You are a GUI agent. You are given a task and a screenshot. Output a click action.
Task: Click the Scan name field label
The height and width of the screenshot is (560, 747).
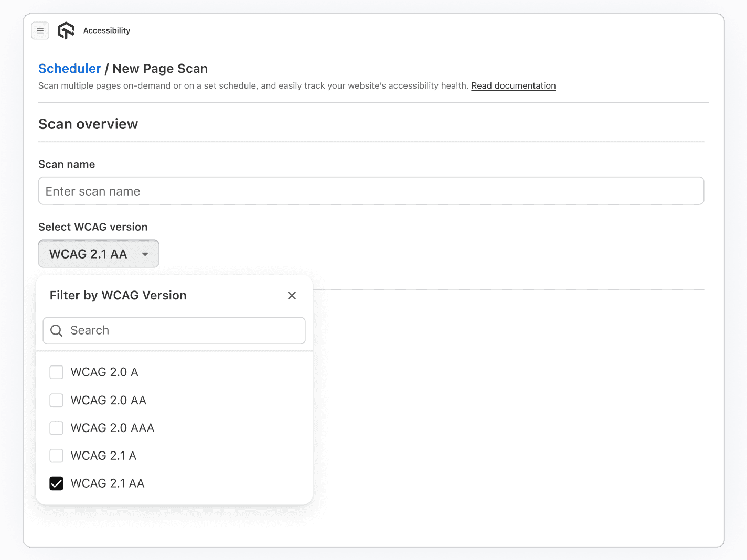[67, 165]
